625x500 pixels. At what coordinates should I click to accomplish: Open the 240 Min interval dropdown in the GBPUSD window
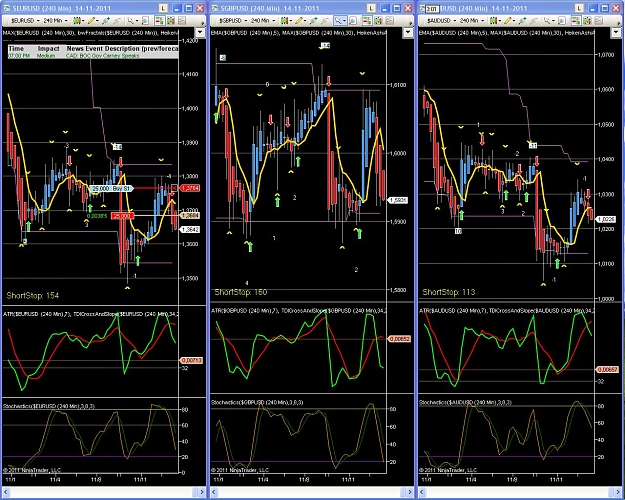tap(263, 20)
